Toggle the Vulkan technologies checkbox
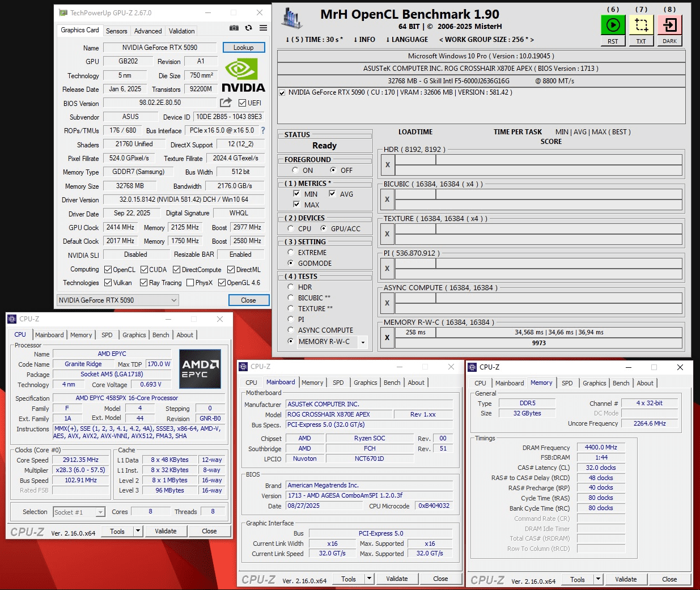The width and height of the screenshot is (700, 590). point(108,283)
